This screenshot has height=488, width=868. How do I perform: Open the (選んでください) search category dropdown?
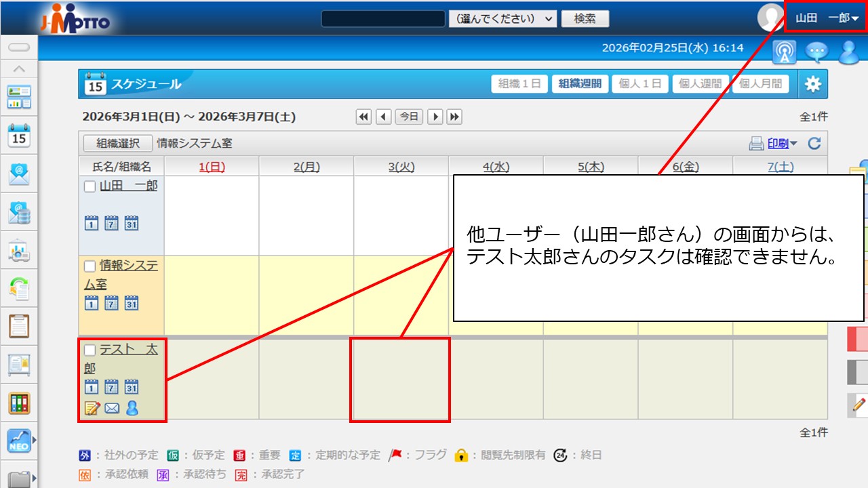coord(502,18)
